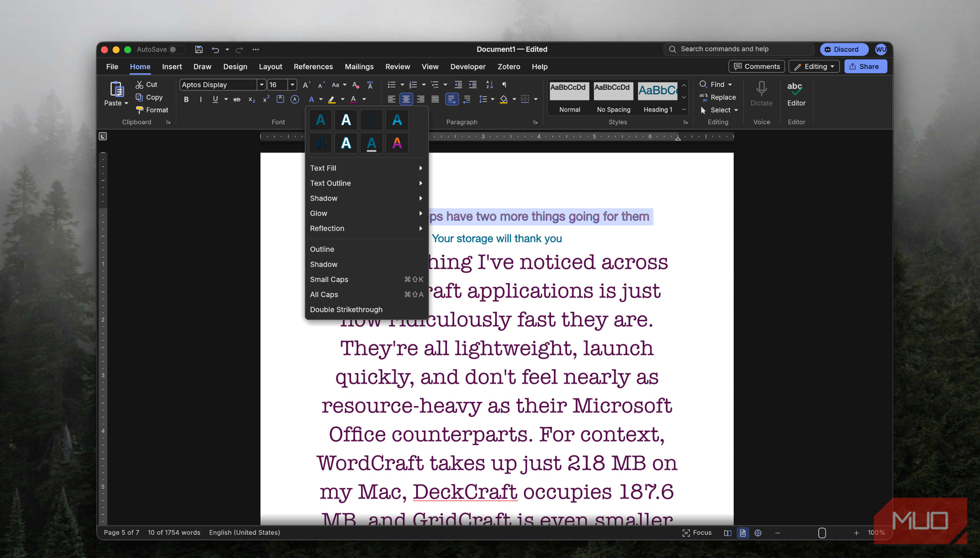Image resolution: width=980 pixels, height=558 pixels.
Task: Apply subscript formatting
Action: point(251,100)
